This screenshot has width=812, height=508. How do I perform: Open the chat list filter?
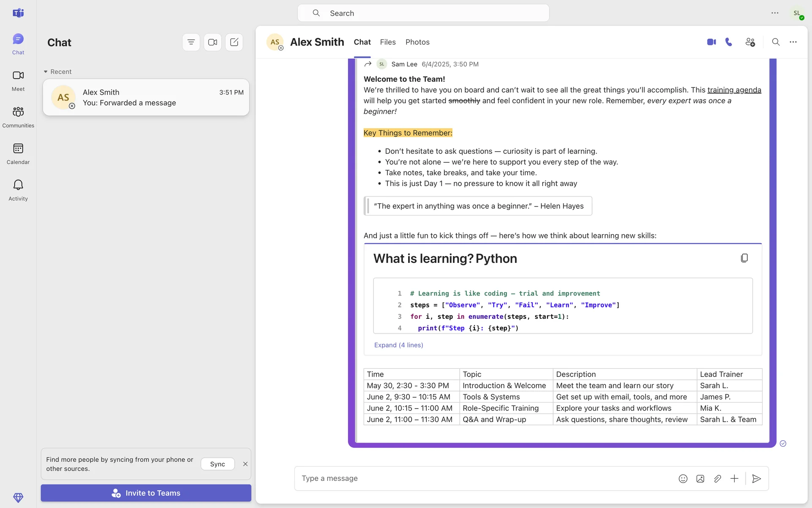[x=191, y=42]
